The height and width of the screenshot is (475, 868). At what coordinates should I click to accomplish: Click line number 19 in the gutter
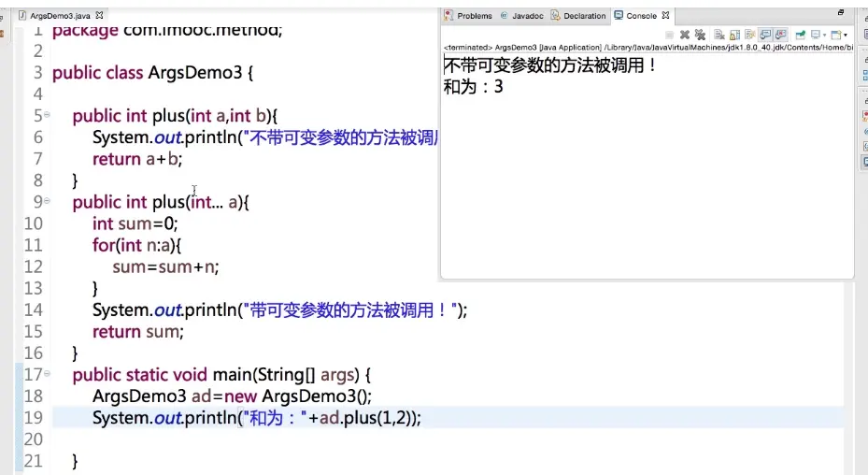tap(34, 417)
